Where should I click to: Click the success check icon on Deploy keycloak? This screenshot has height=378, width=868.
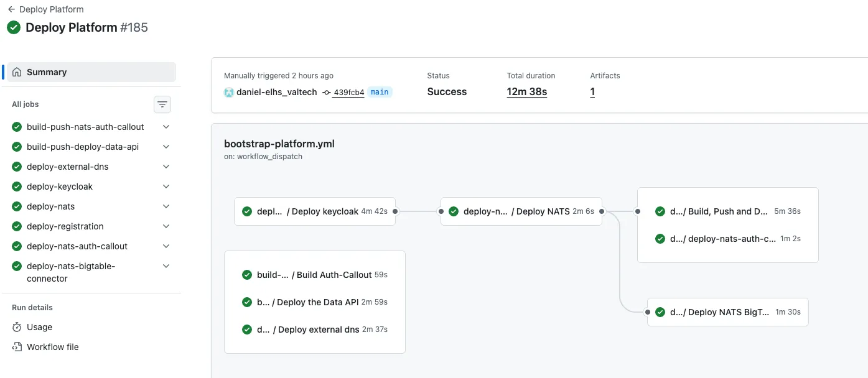point(247,211)
